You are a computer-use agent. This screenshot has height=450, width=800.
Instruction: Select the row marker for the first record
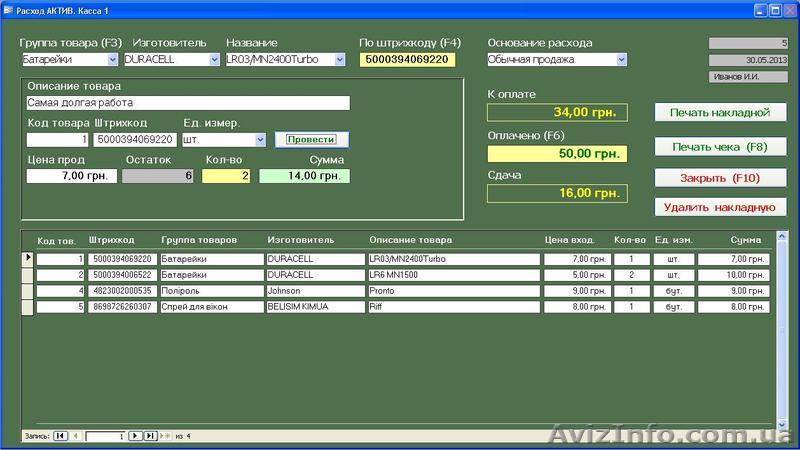point(28,259)
